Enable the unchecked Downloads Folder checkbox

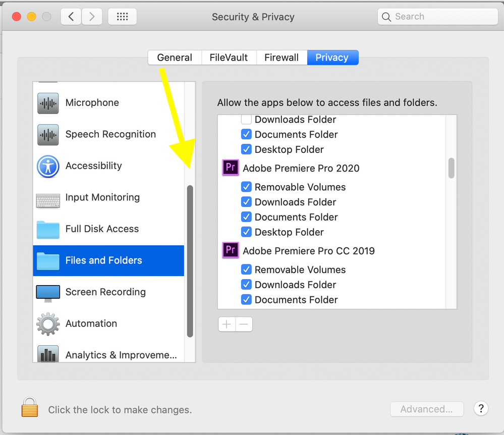coord(246,119)
